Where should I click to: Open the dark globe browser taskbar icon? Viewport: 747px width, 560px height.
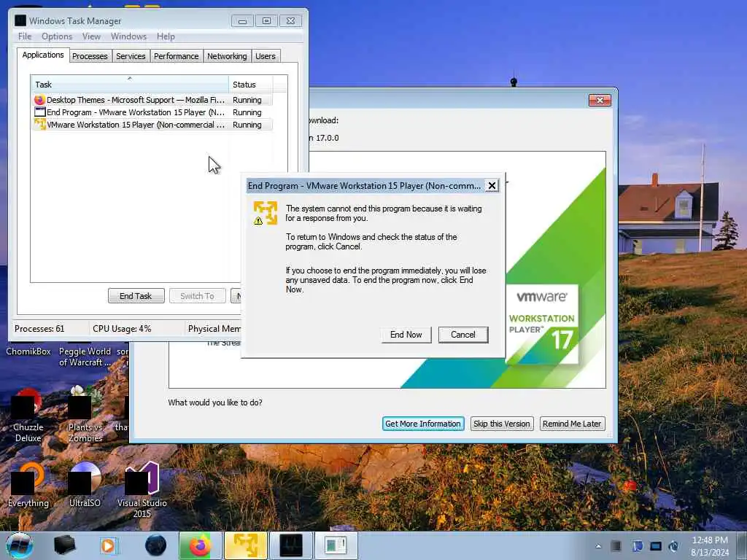coord(156,545)
